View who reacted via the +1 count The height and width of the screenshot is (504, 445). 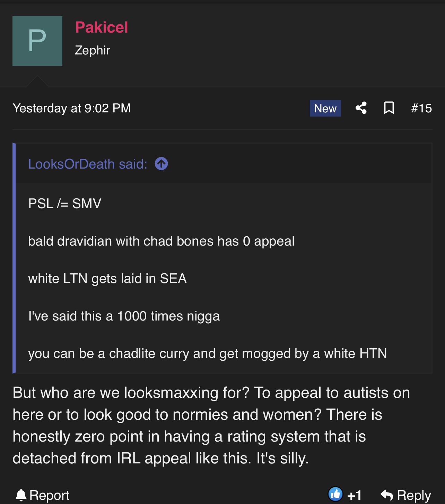(x=355, y=495)
